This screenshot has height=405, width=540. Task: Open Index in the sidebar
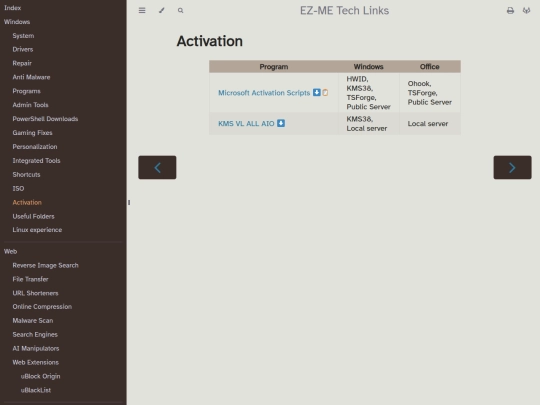coord(12,8)
